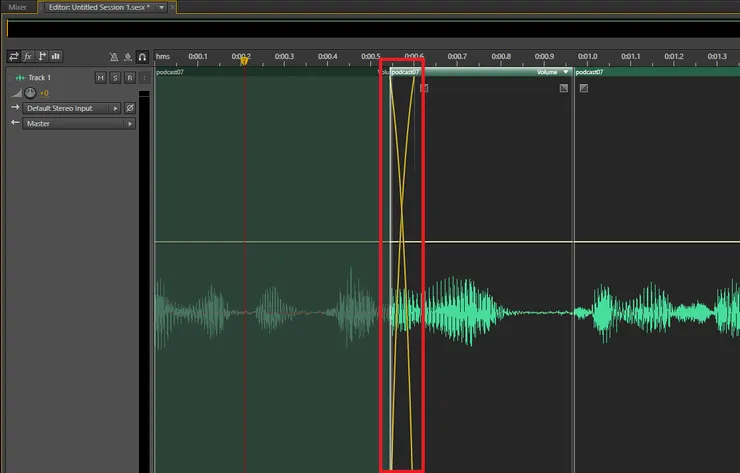Click the track input arrow icon
Image resolution: width=740 pixels, height=473 pixels.
tap(15, 107)
